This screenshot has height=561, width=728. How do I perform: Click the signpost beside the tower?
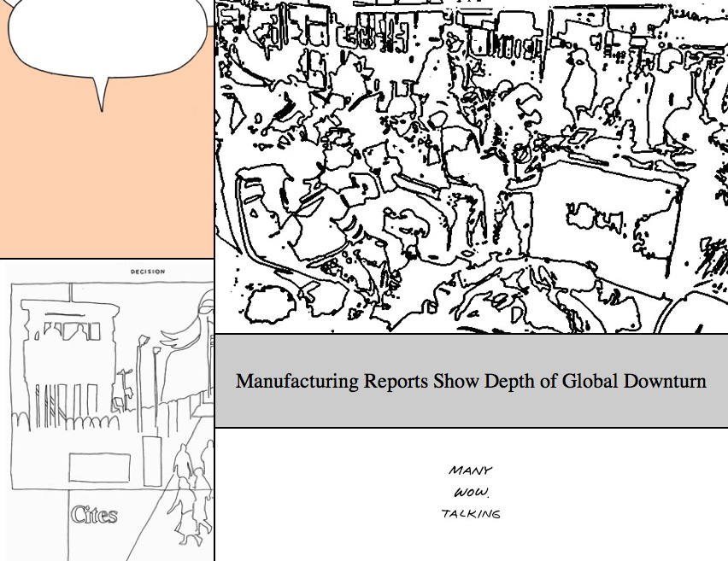(125, 384)
